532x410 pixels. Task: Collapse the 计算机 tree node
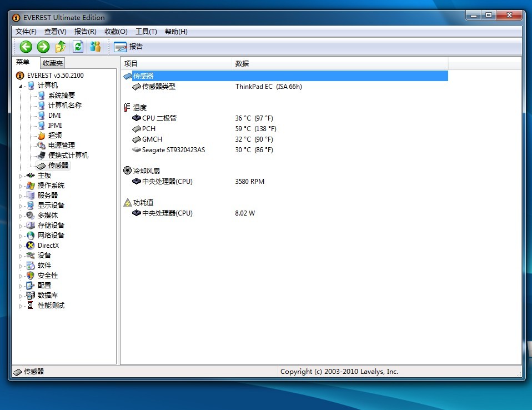tap(21, 86)
